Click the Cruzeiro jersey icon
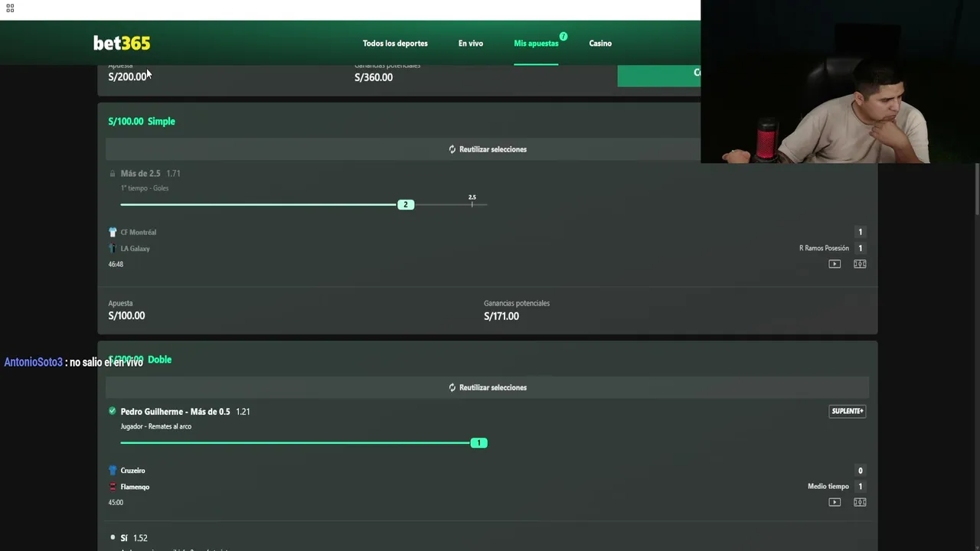This screenshot has width=980, height=551. point(113,471)
